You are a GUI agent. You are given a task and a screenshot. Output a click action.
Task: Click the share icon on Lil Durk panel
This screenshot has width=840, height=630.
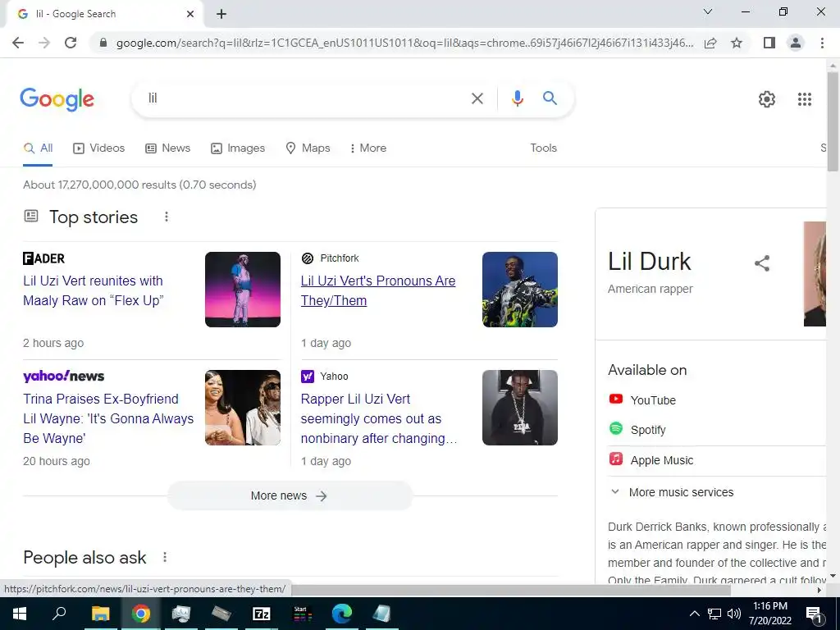(762, 263)
